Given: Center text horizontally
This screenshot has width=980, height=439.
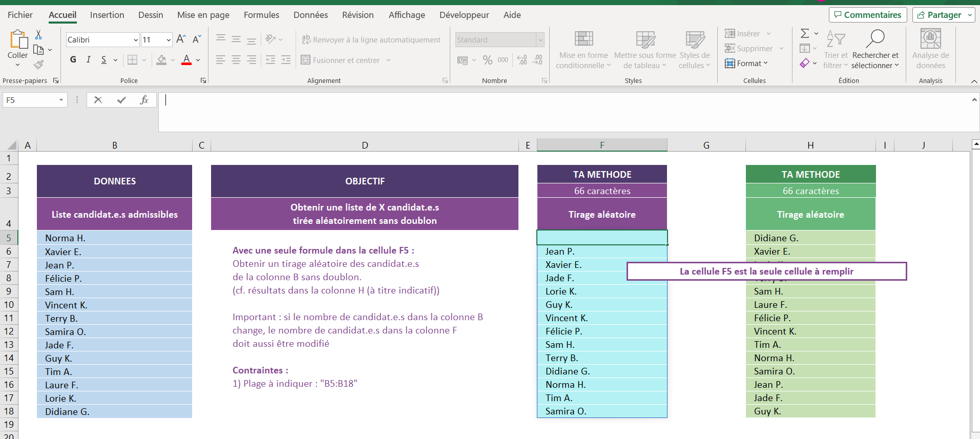Looking at the screenshot, I should coord(236,60).
